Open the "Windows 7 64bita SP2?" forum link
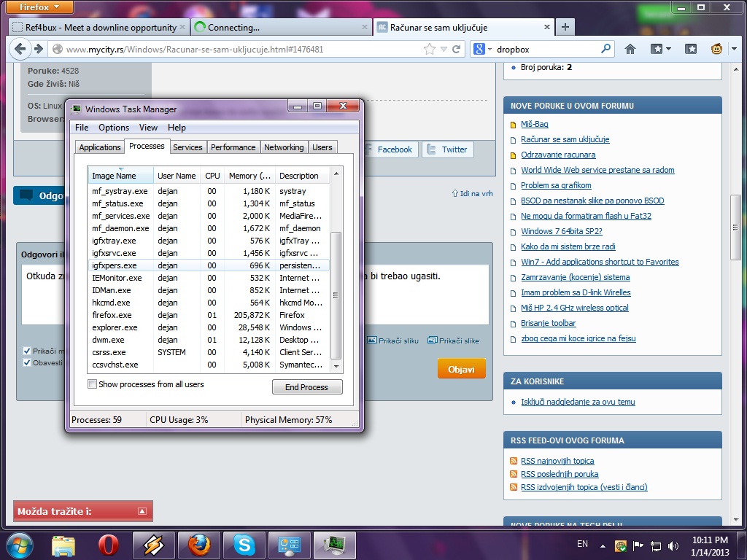 coord(561,231)
